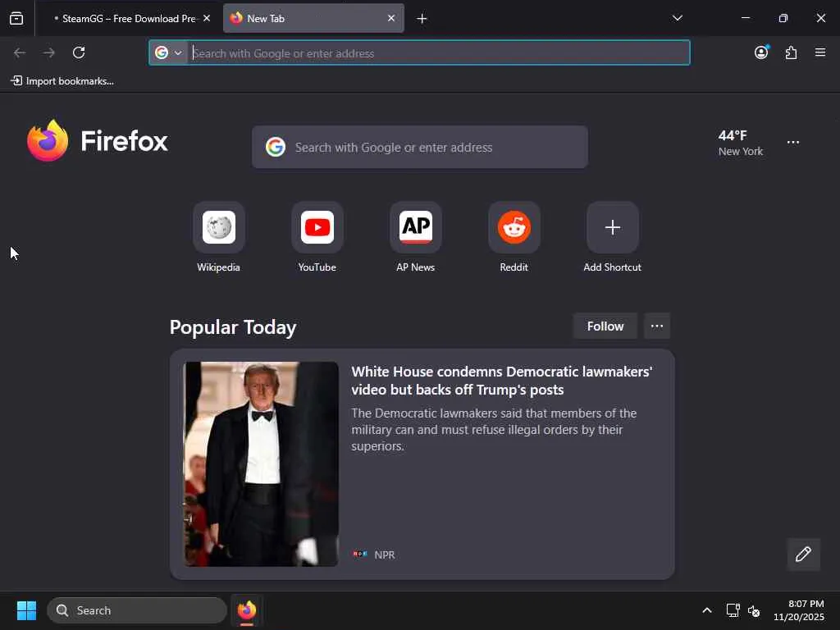Click the new tab page Google search box
Viewport: 840px width, 630px height.
pyautogui.click(x=420, y=148)
